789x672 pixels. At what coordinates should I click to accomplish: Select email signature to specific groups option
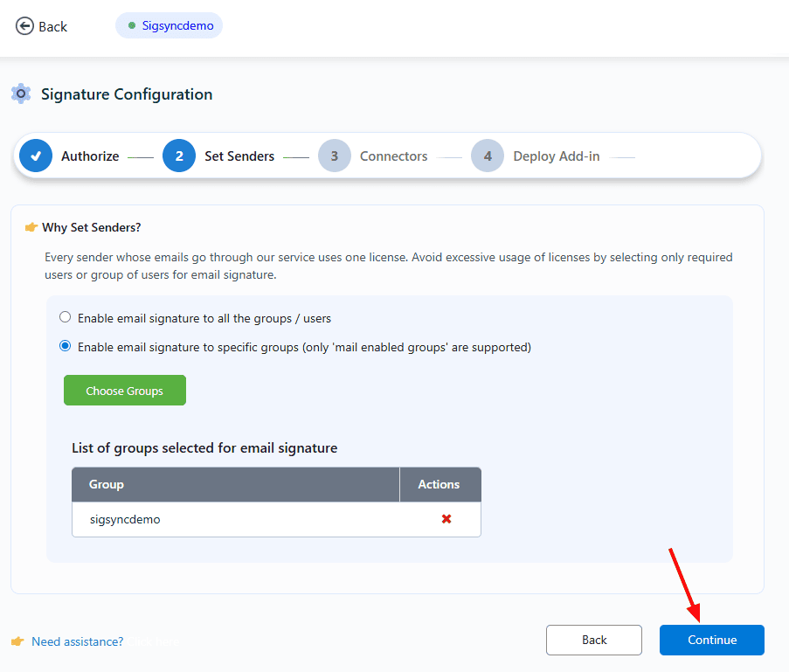pos(65,346)
